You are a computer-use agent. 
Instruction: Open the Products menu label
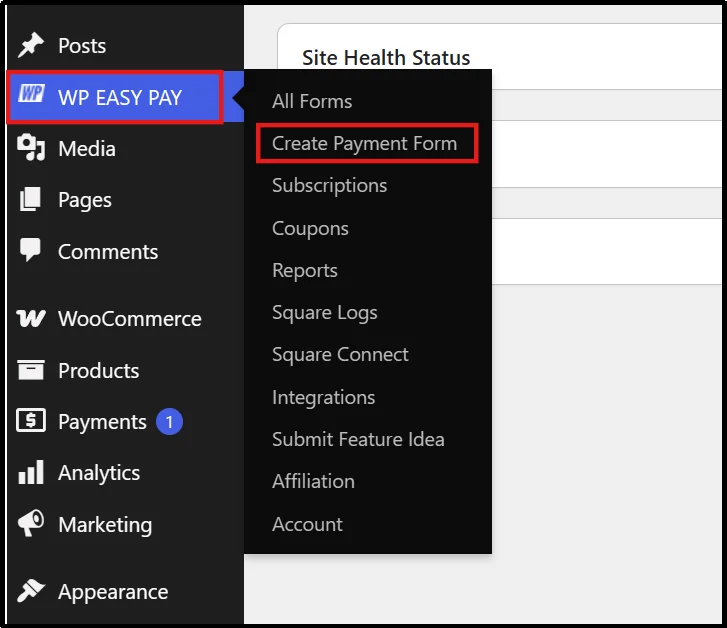pyautogui.click(x=99, y=371)
